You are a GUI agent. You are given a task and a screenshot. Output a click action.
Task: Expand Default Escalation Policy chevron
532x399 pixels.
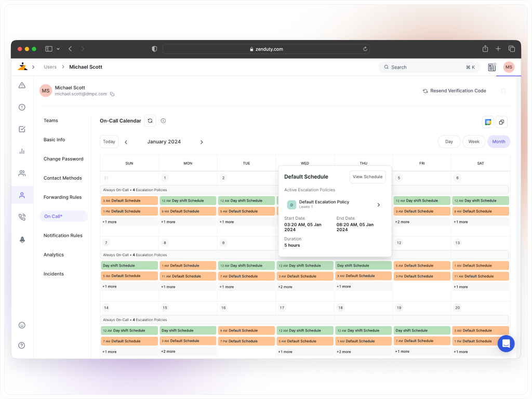(379, 205)
